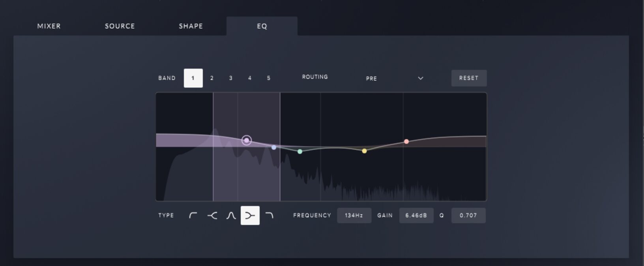Switch to the Shape tab
Viewport: 644px width, 266px height.
191,26
